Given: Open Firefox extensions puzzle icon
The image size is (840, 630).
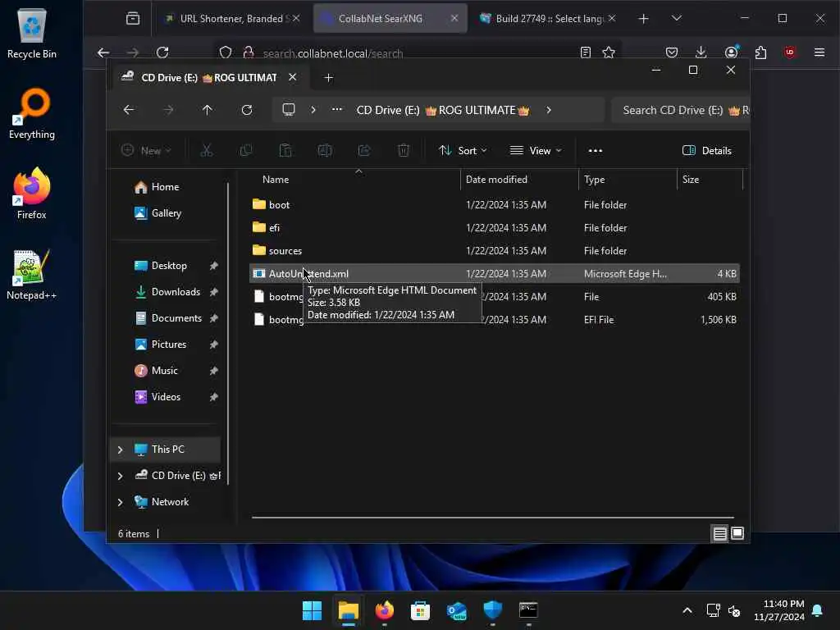Looking at the screenshot, I should pyautogui.click(x=760, y=52).
